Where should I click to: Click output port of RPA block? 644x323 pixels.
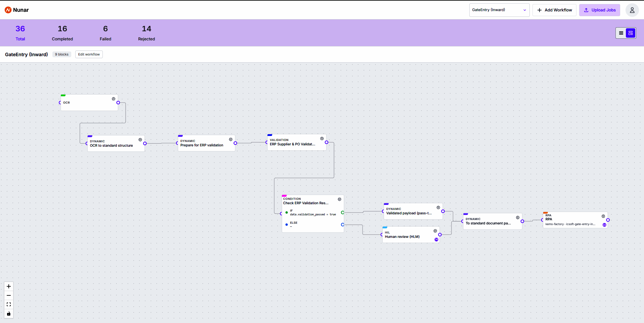point(608,220)
